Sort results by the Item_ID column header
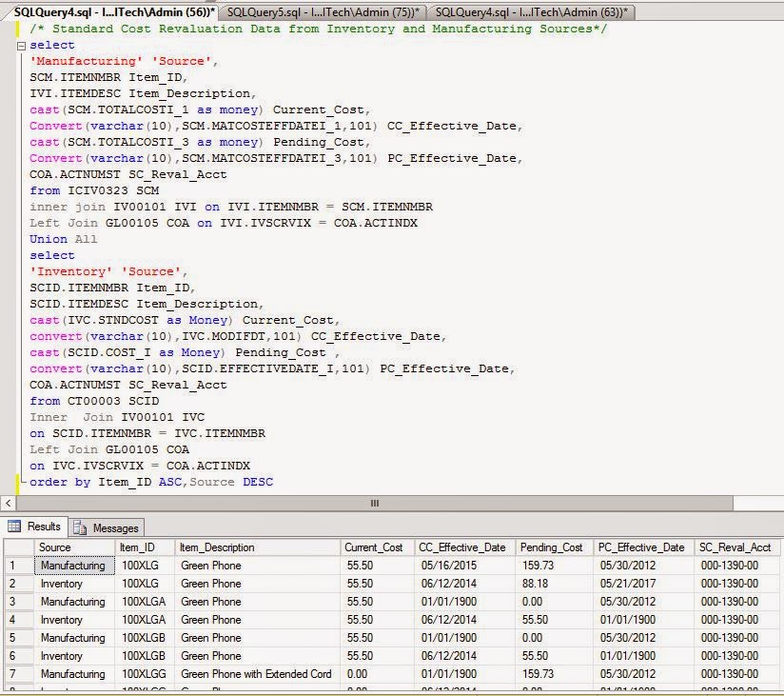The width and height of the screenshot is (784, 696). 141,547
